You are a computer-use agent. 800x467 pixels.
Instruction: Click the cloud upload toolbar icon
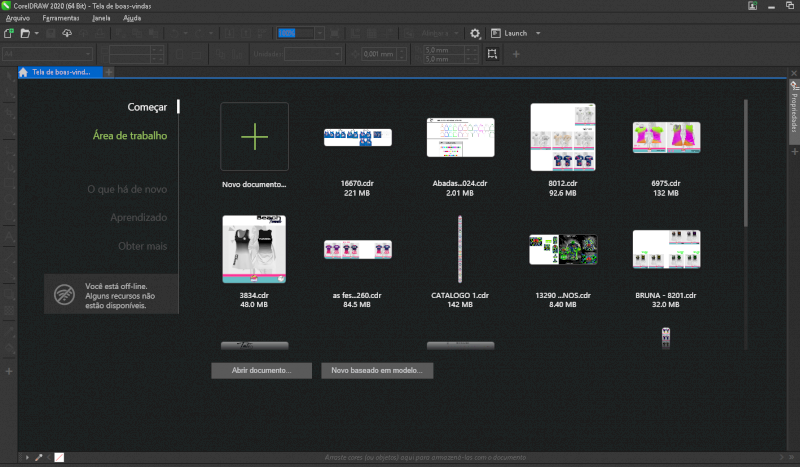67,33
